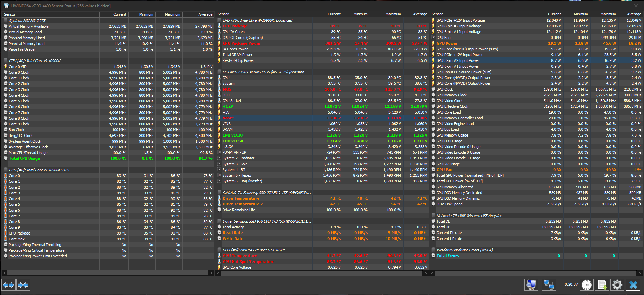Image resolution: width=644 pixels, height=295 pixels.
Task: Click the lightning icon beside GPU Power
Action: click(433, 43)
